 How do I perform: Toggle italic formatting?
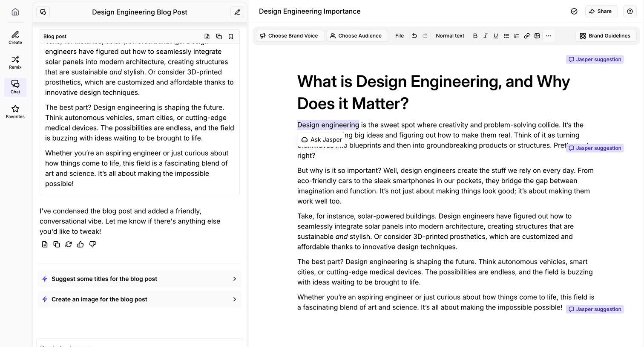coord(486,36)
